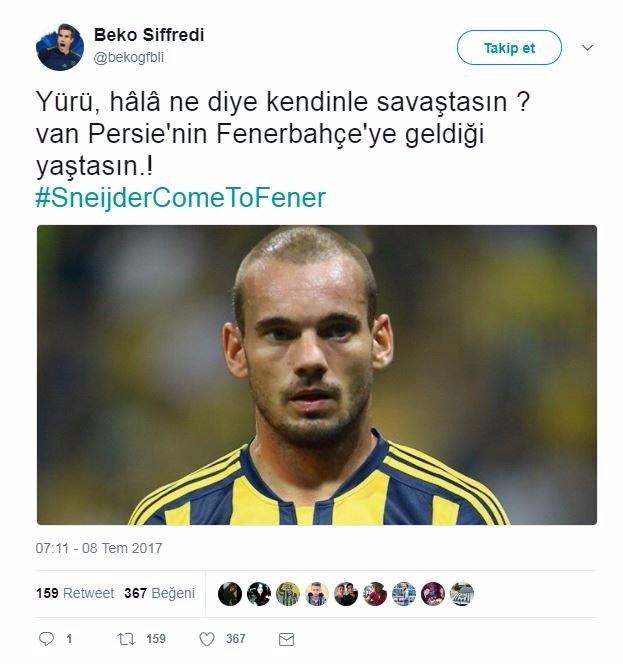Click the second liker avatar in row
Screen dimensions: 623x664
[x=259, y=594]
